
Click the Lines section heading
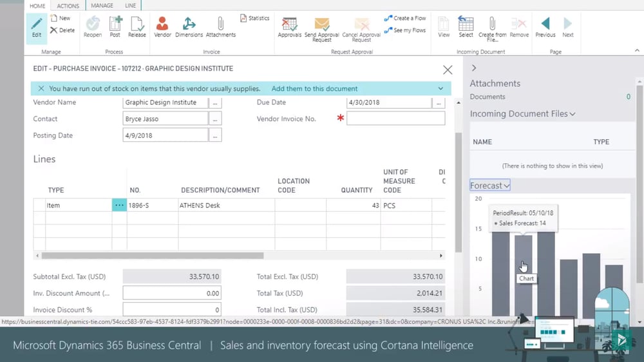(x=44, y=159)
